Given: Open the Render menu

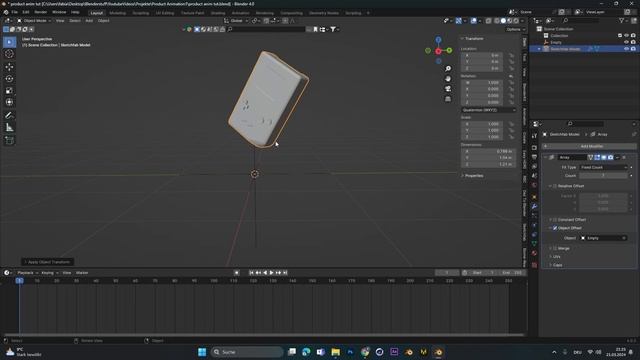Looking at the screenshot, I should pos(40,12).
